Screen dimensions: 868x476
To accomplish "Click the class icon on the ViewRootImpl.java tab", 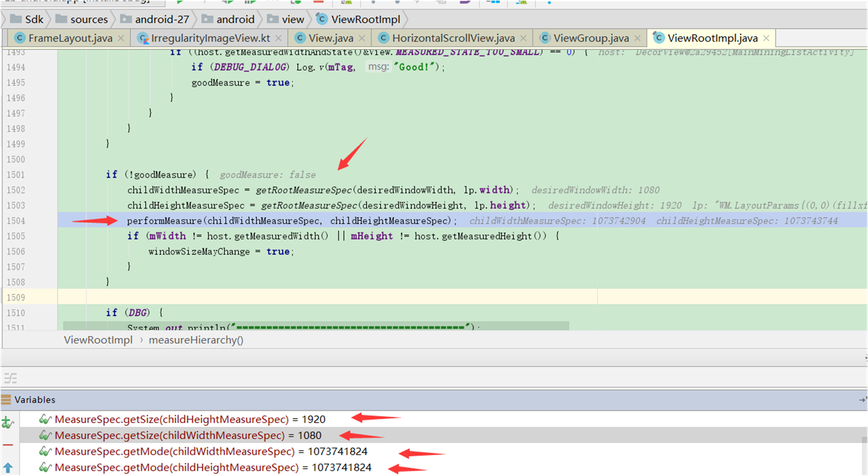I will (x=659, y=38).
